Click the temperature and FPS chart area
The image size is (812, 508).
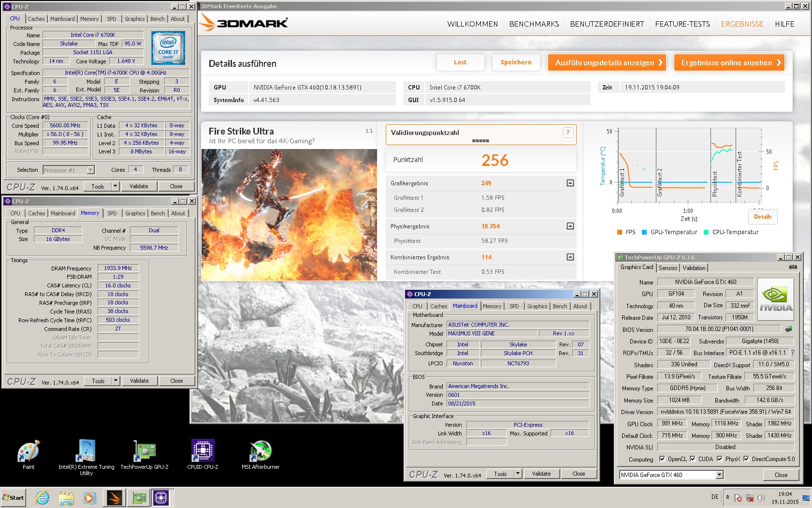[x=688, y=164]
